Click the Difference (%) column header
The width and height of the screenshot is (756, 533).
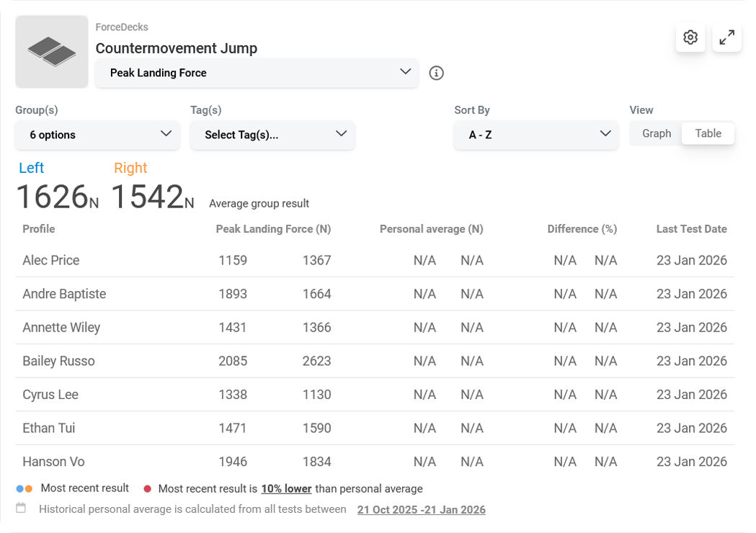point(582,229)
